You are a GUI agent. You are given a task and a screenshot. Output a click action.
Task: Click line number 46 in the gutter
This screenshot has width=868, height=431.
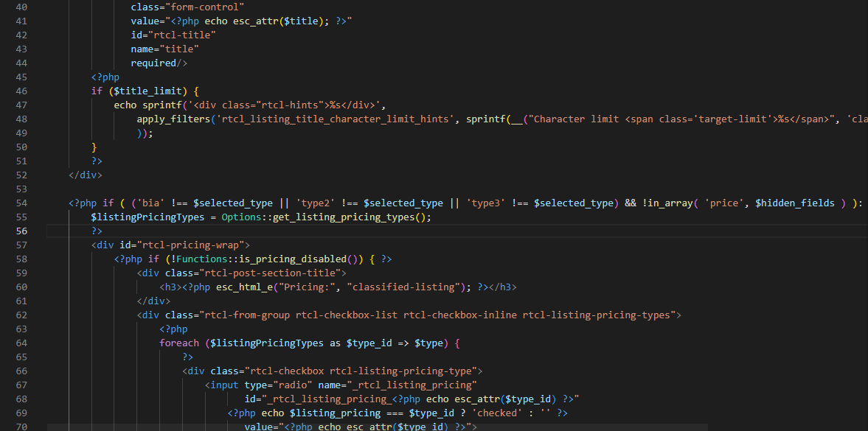point(21,91)
